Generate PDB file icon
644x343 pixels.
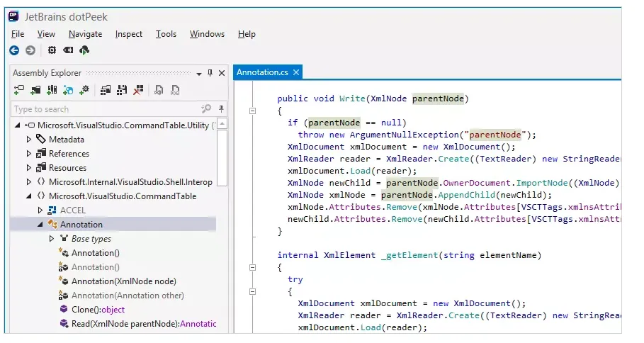coord(175,90)
